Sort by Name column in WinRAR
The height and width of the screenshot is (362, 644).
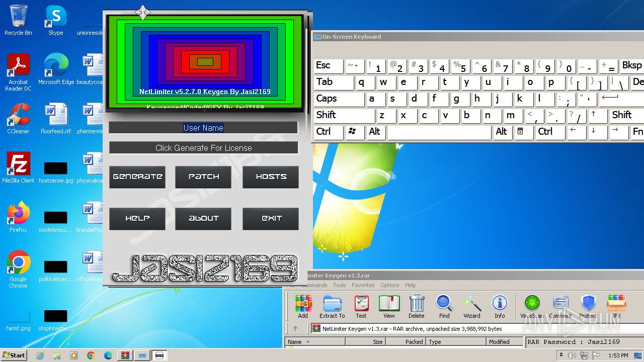click(x=315, y=342)
